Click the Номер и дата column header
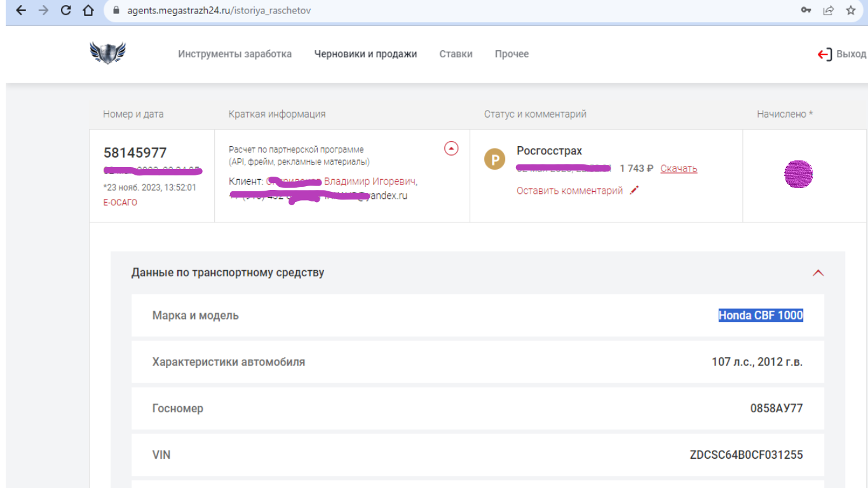The width and height of the screenshot is (868, 488). pyautogui.click(x=133, y=114)
